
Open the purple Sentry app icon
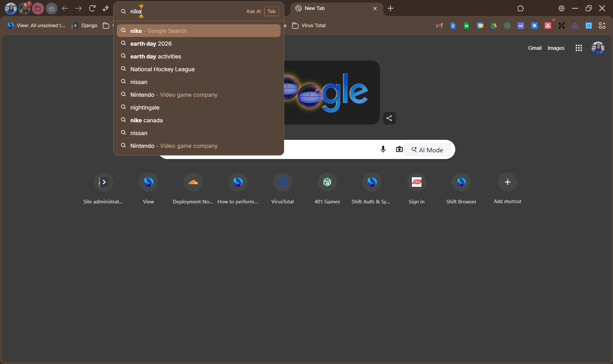coord(575,26)
